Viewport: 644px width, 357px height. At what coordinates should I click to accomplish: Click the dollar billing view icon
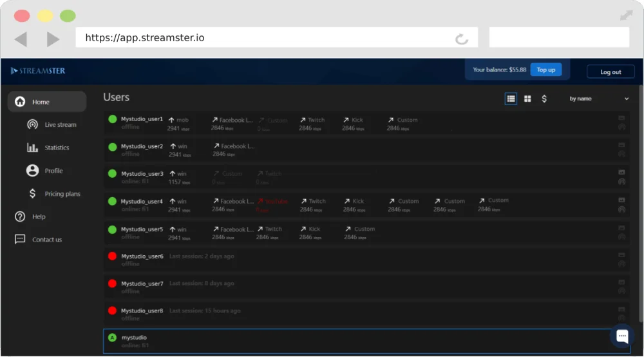tap(544, 99)
